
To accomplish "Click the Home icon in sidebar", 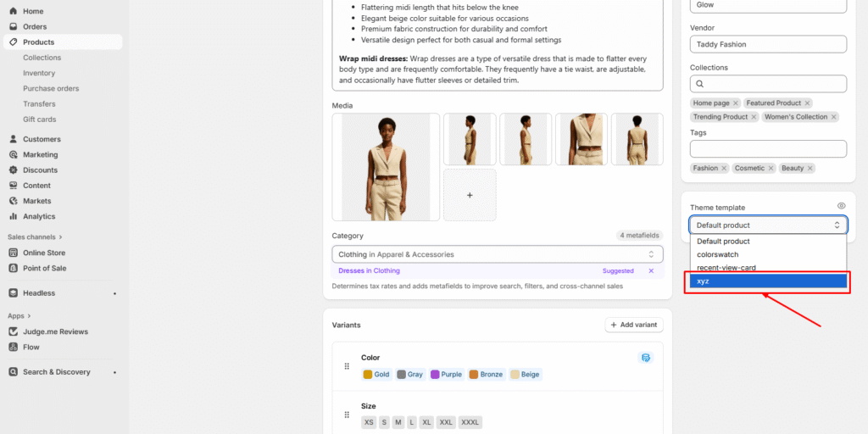I will (14, 11).
